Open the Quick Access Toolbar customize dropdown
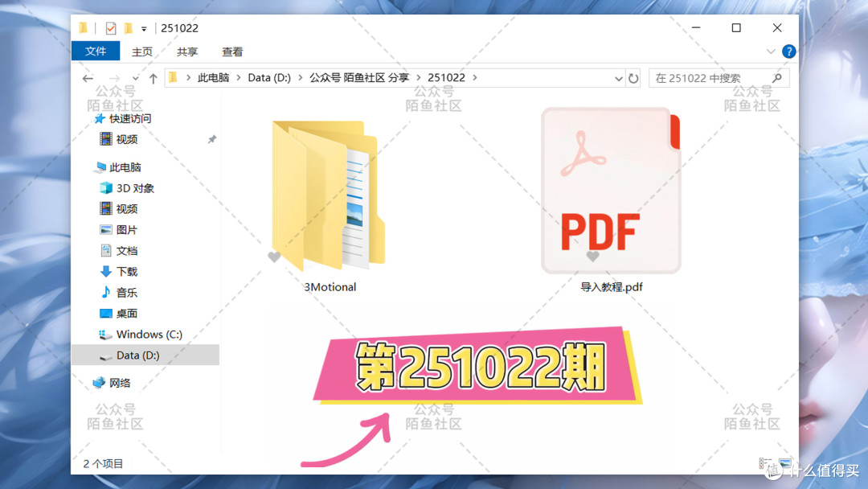 click(144, 28)
